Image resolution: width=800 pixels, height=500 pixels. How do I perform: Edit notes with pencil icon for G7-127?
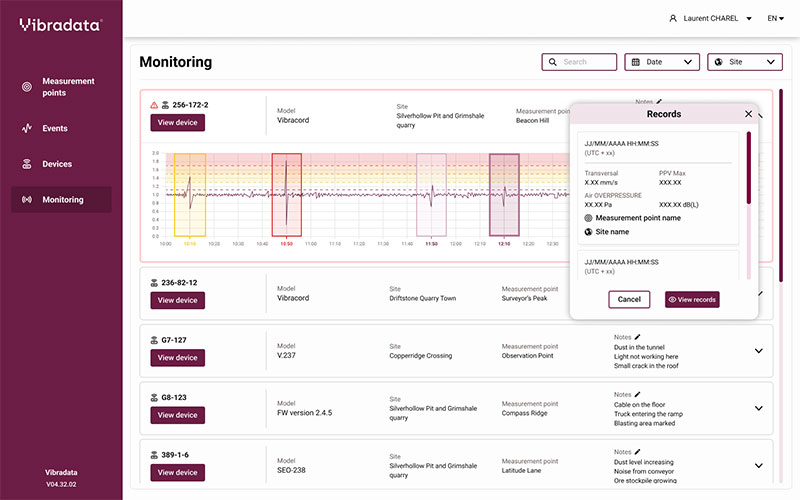(x=637, y=337)
